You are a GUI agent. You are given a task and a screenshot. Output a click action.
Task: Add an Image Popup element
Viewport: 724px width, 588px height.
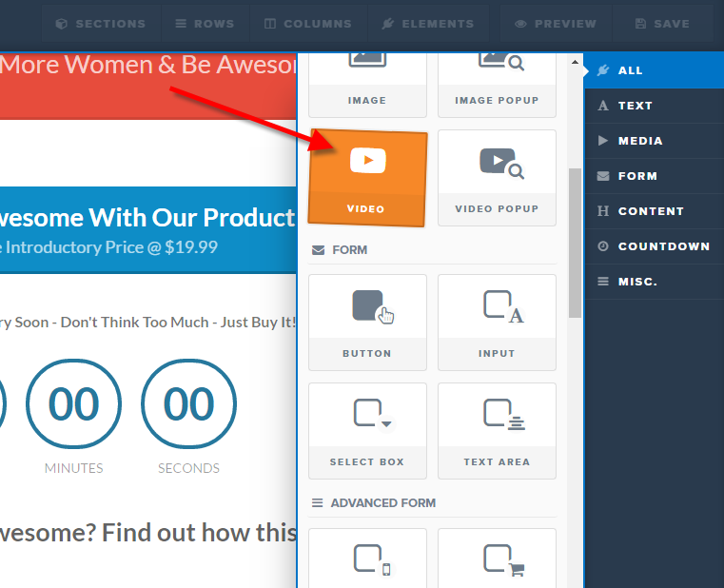coord(497,85)
